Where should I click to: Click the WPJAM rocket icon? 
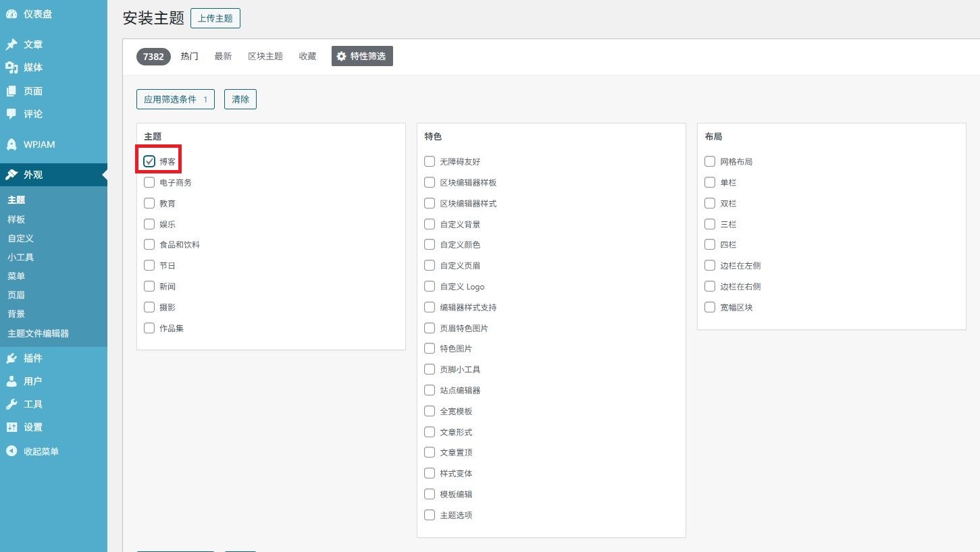coord(11,144)
